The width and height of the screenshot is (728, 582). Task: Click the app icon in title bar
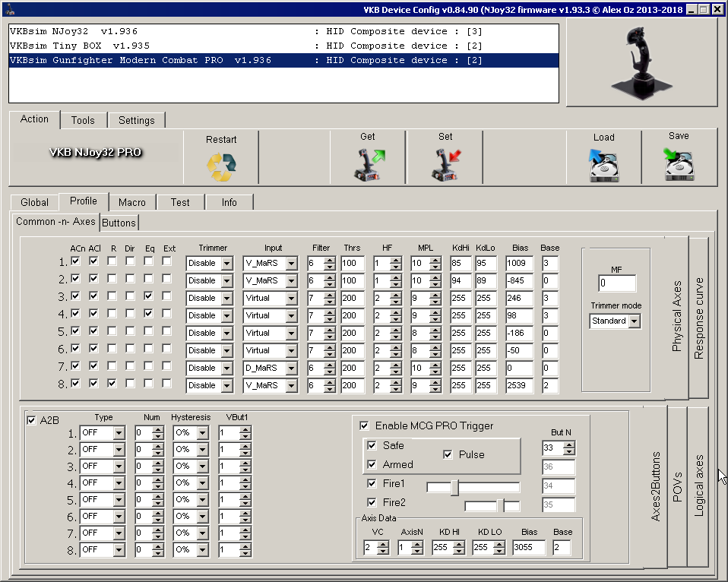coord(9,9)
